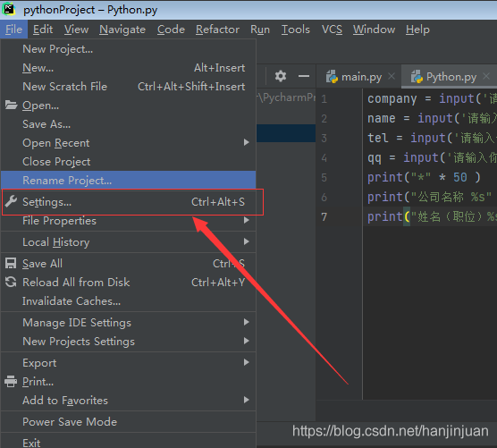Click the Reload All from Disk icon
This screenshot has width=497, height=448.
11,282
